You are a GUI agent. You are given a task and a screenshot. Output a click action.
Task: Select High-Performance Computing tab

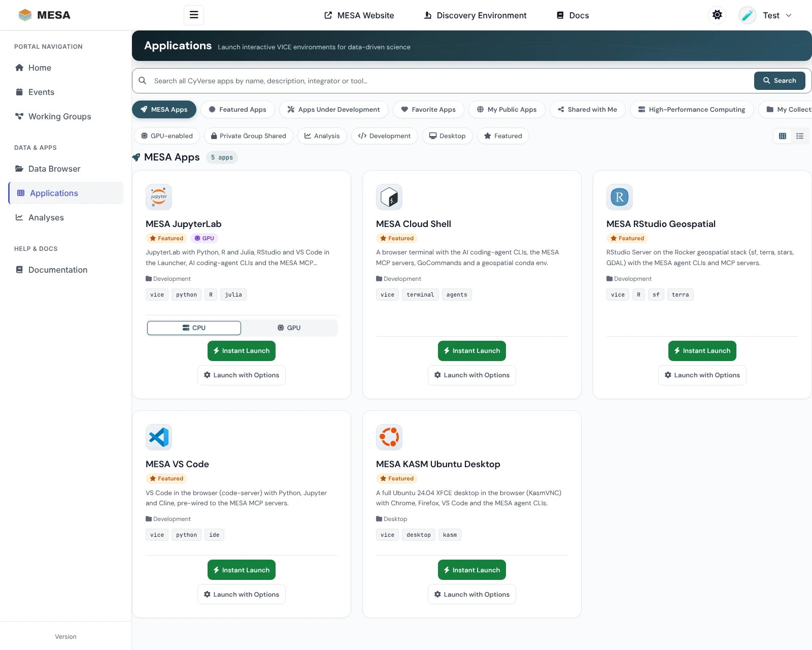point(692,110)
